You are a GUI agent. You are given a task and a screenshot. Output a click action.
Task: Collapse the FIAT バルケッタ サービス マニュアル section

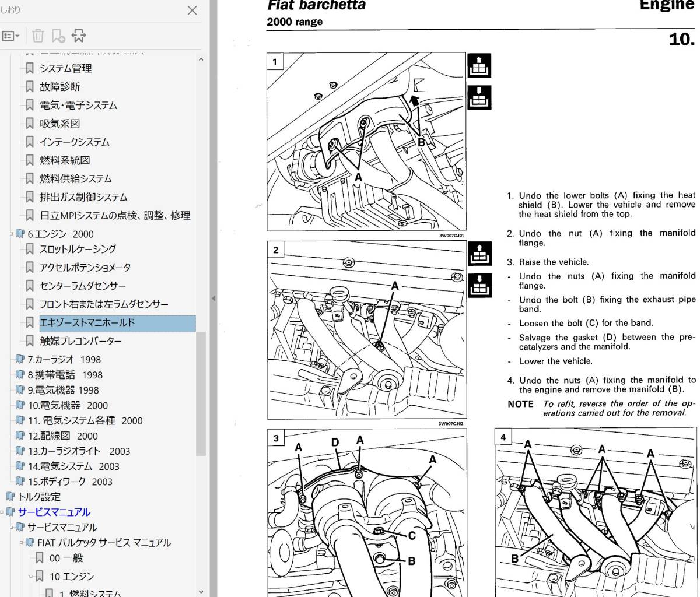pyautogui.click(x=22, y=542)
